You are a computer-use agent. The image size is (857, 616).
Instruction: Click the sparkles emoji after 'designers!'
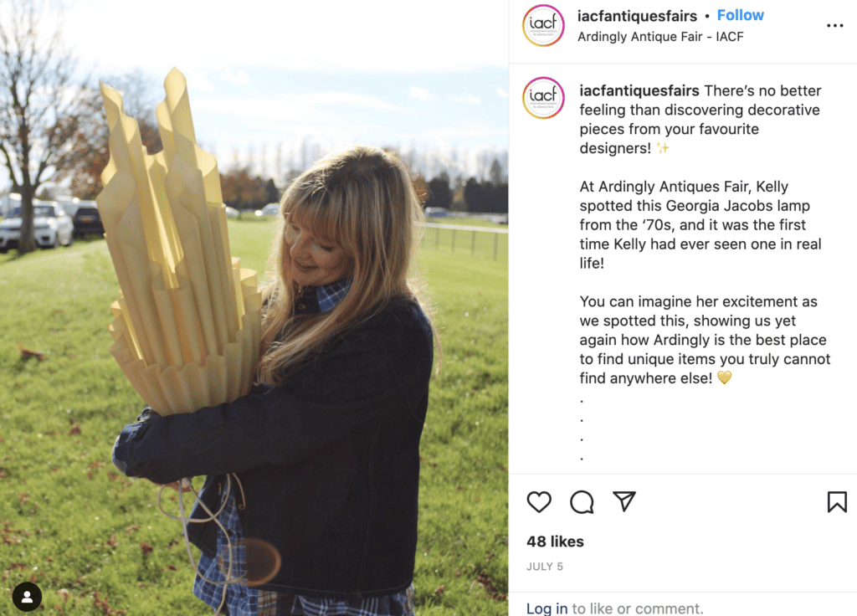663,148
